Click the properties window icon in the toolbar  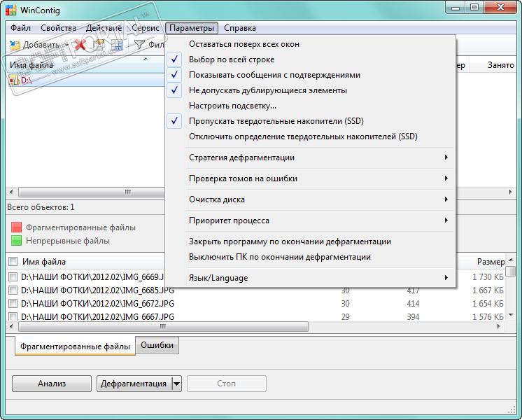[x=99, y=45]
